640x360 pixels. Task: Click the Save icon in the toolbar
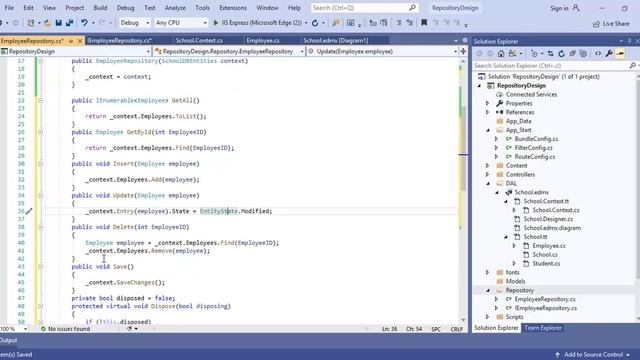point(58,23)
